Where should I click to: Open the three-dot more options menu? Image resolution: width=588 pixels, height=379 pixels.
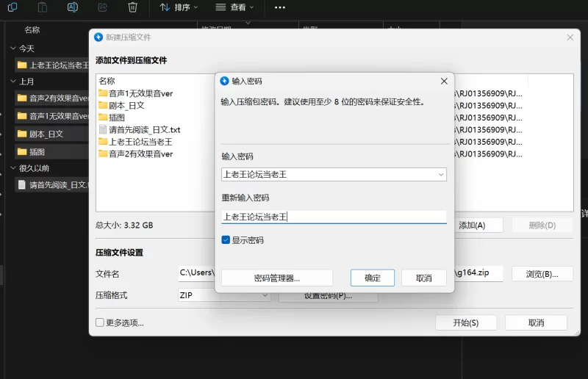pos(279,7)
